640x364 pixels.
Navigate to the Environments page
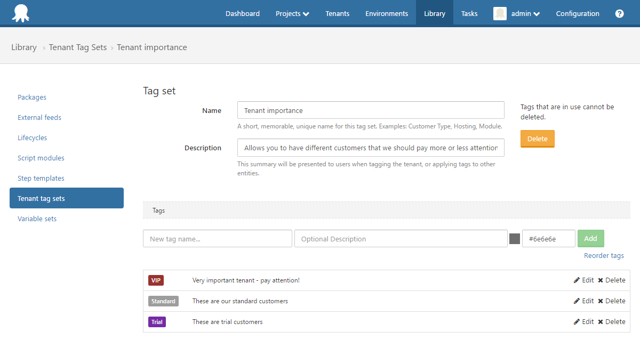[x=387, y=13]
